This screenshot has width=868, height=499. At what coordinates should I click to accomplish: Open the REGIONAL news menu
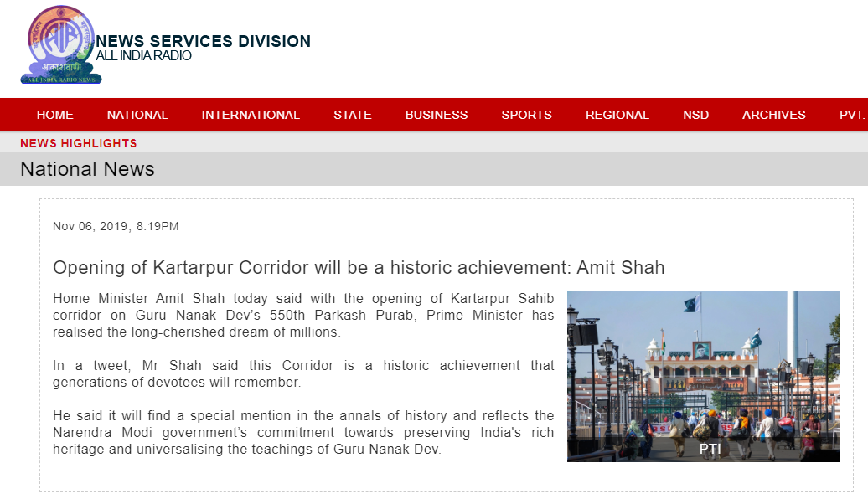click(617, 115)
